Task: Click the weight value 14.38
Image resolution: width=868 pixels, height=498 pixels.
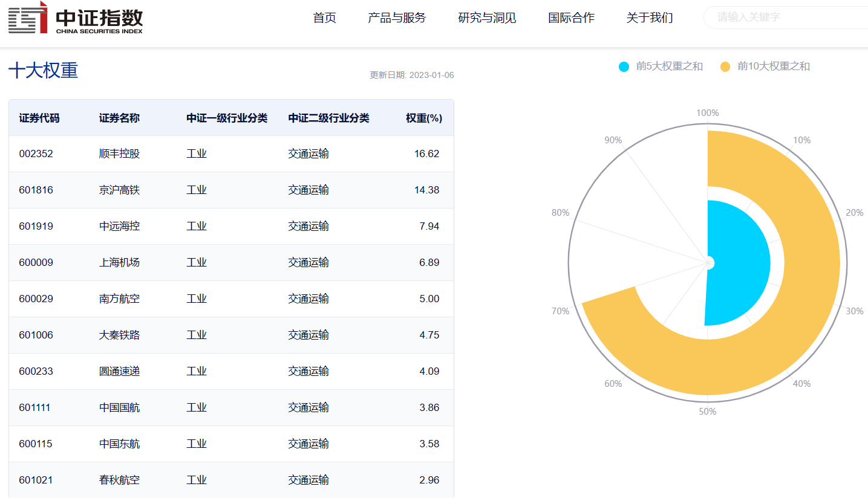Action: pos(426,190)
